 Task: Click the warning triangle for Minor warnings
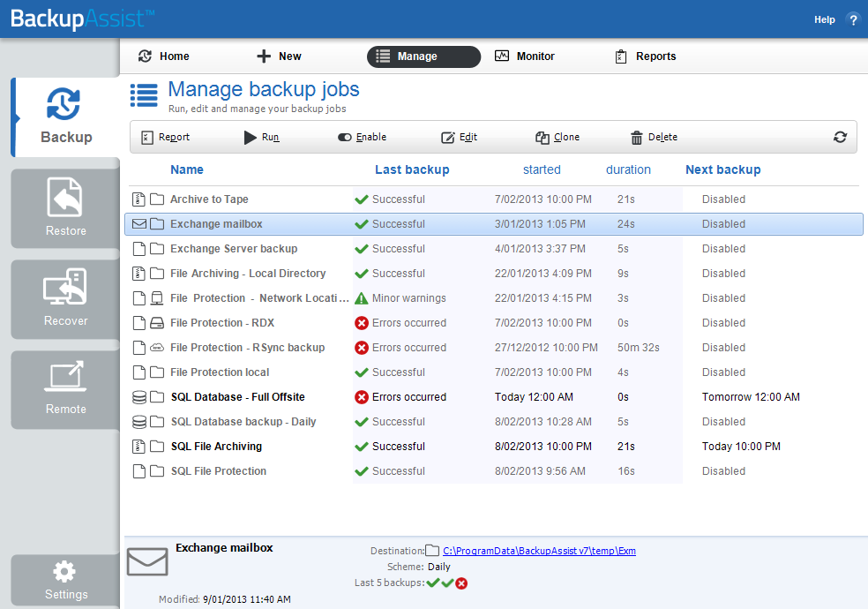click(x=362, y=298)
